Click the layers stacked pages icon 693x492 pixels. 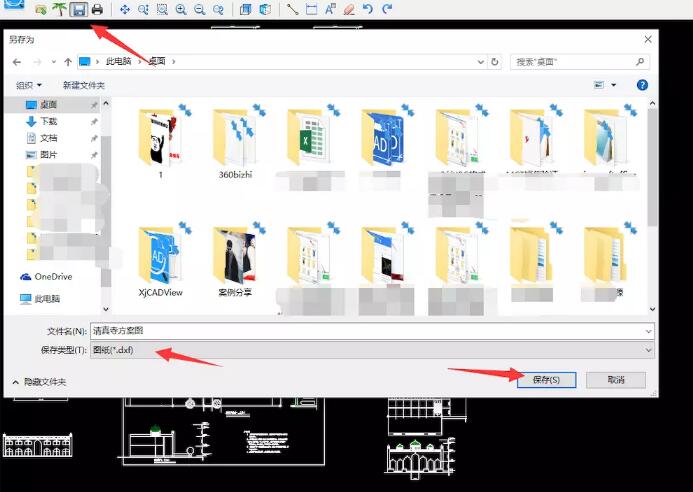245,9
